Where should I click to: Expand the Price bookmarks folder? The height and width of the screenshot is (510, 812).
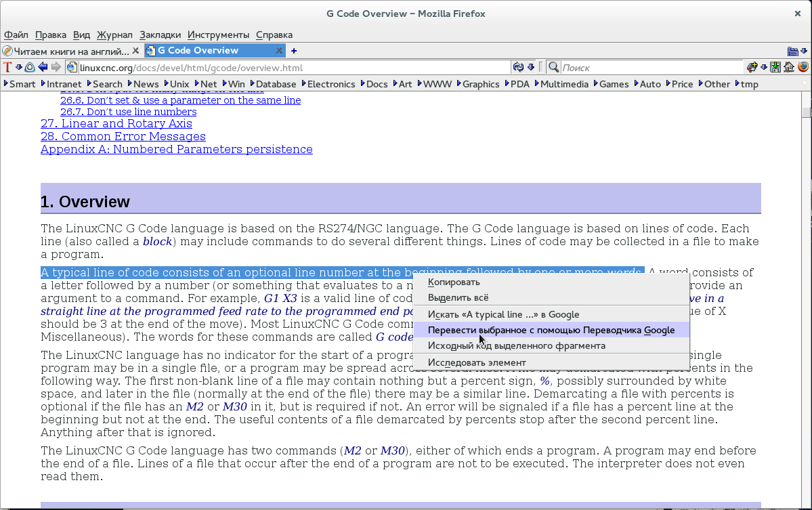[679, 84]
